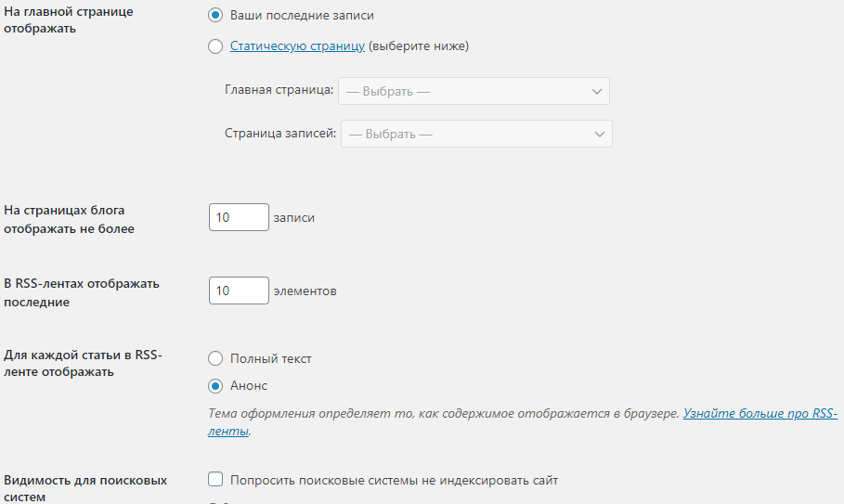Focus the blog pages "записи" number field
This screenshot has width=844, height=504.
tap(239, 217)
